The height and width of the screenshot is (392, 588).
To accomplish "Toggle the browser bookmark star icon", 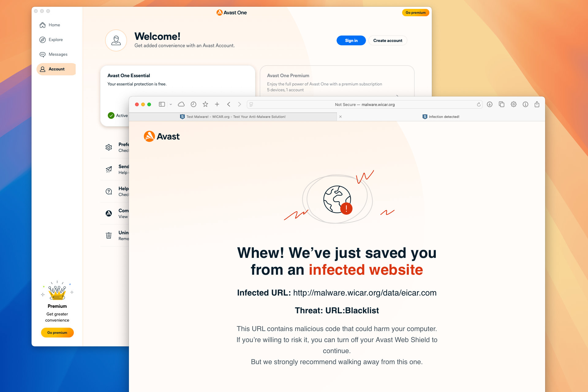I will pyautogui.click(x=205, y=104).
